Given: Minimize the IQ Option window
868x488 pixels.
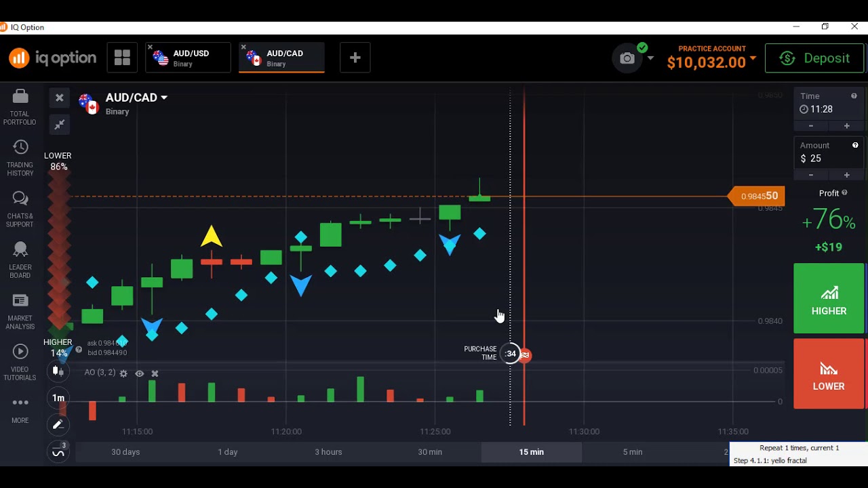Looking at the screenshot, I should pos(796,27).
